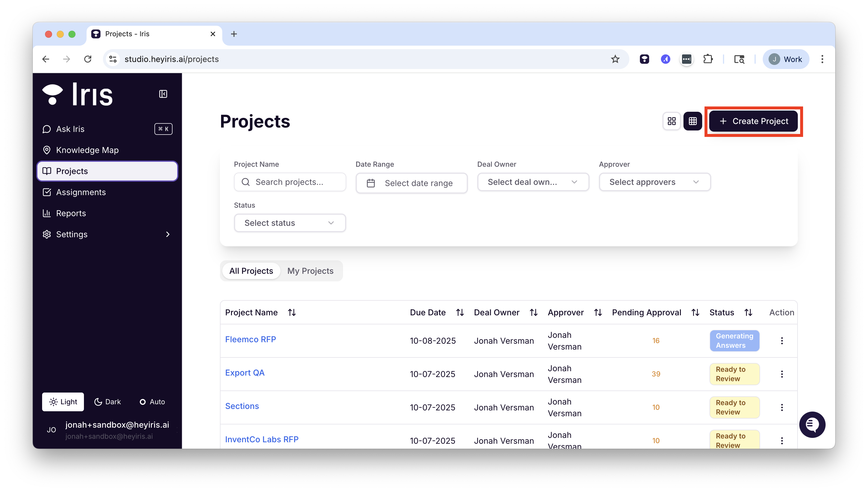This screenshot has height=492, width=868.
Task: Switch theme to Auto
Action: click(152, 402)
